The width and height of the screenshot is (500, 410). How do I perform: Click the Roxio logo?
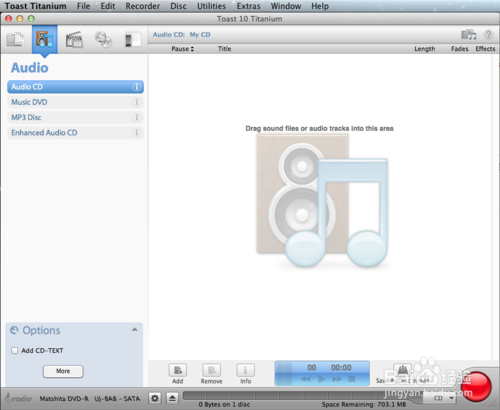coord(19,398)
